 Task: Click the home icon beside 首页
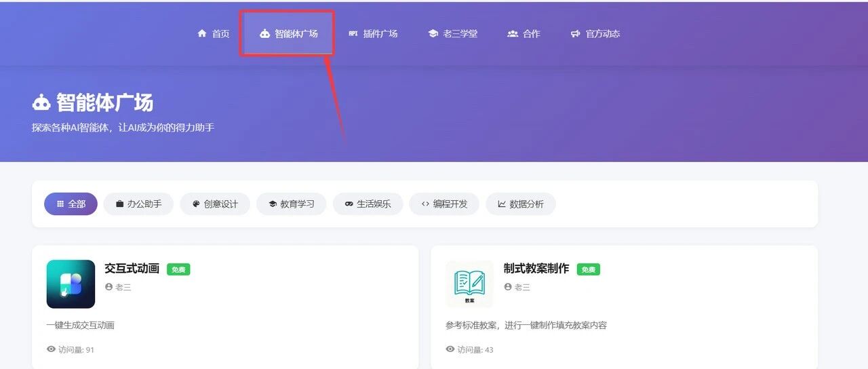[201, 33]
